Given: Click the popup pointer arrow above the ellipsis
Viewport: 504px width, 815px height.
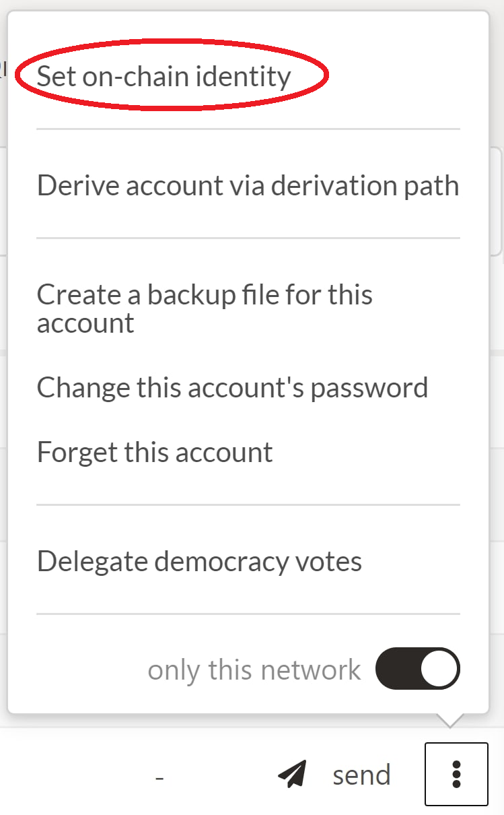Looking at the screenshot, I should [451, 719].
